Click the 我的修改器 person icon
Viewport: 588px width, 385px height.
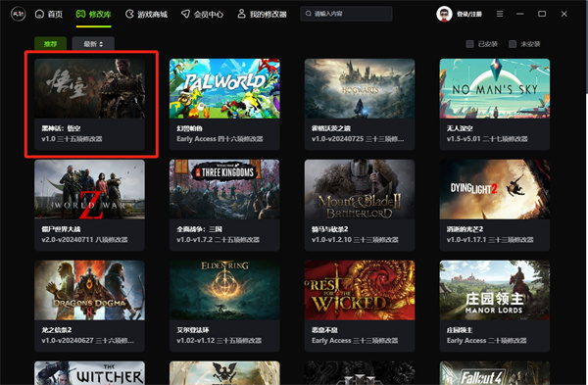(x=241, y=14)
